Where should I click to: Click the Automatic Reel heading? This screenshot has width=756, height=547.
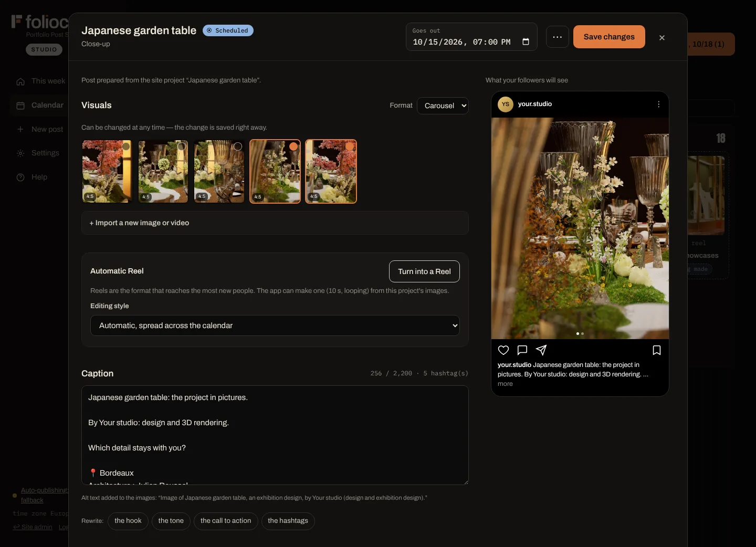(117, 271)
